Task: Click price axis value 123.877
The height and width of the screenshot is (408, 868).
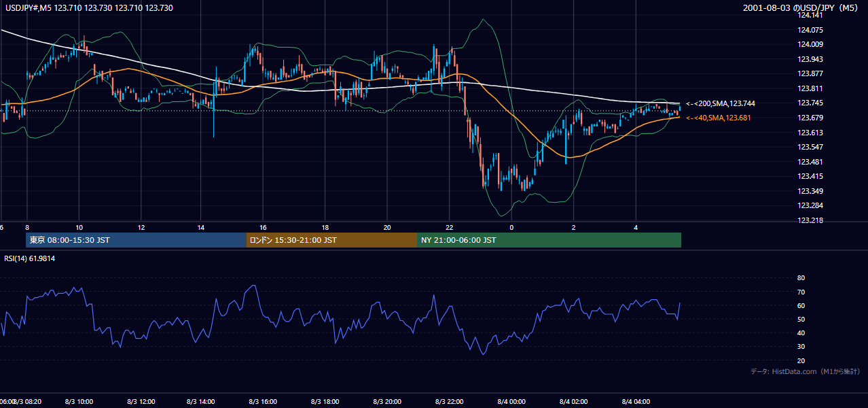Action: tap(812, 74)
